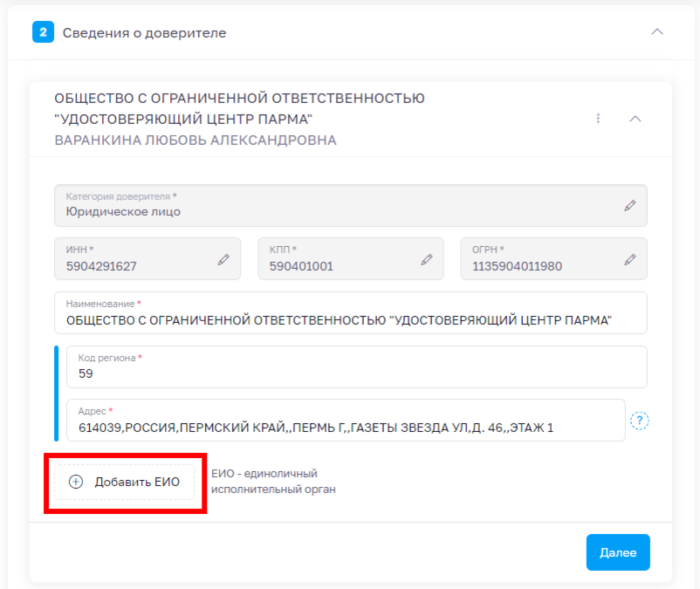Collapse the УЦ ПАРМА organization card
The image size is (700, 589).
636,118
